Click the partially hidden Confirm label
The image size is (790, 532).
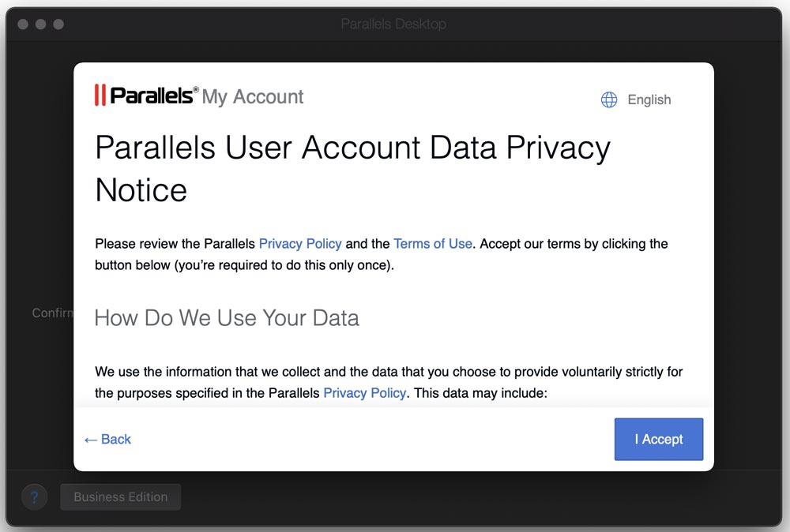tap(52, 313)
